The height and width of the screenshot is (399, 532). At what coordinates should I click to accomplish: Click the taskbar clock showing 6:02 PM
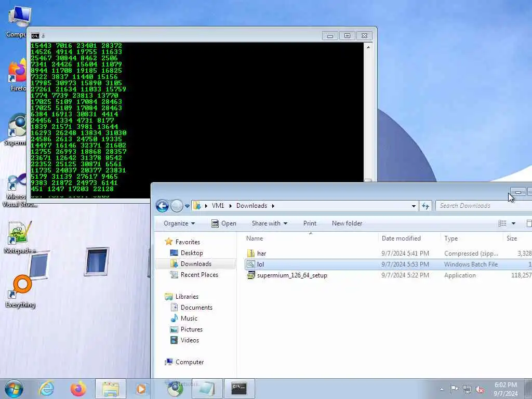506,389
